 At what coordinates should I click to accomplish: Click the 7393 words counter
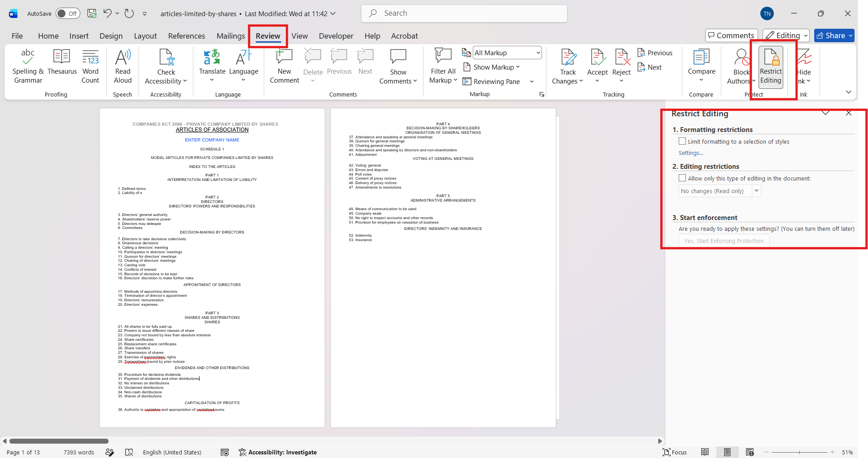tap(79, 452)
